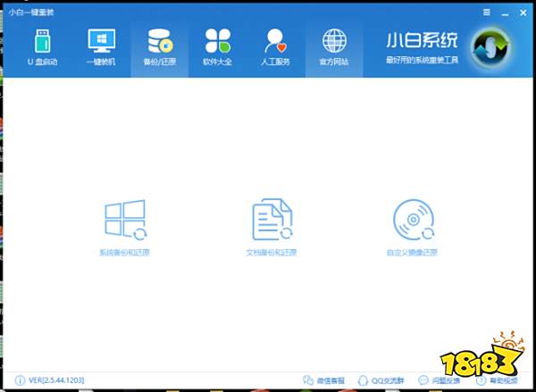The height and width of the screenshot is (392, 536).
Task: Click the 文档备份和还原 document icon
Action: (x=272, y=220)
